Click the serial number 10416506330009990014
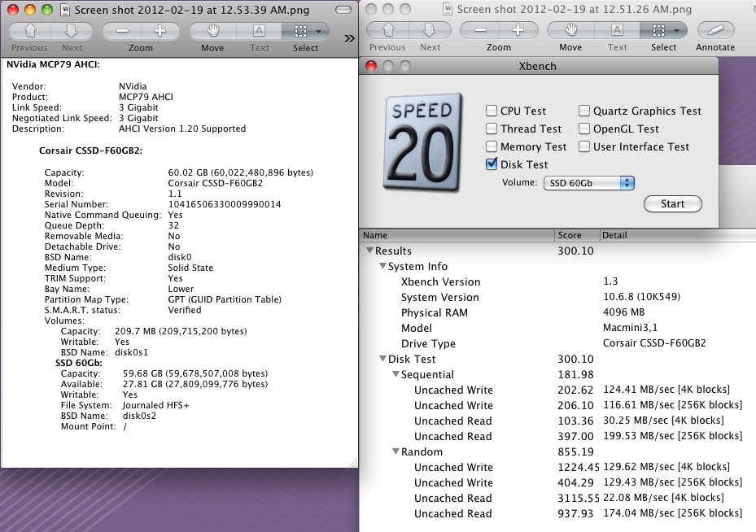 [225, 204]
